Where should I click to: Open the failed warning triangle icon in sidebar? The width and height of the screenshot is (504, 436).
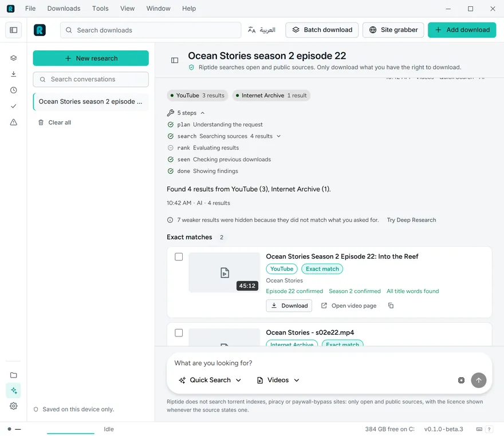[x=14, y=122]
